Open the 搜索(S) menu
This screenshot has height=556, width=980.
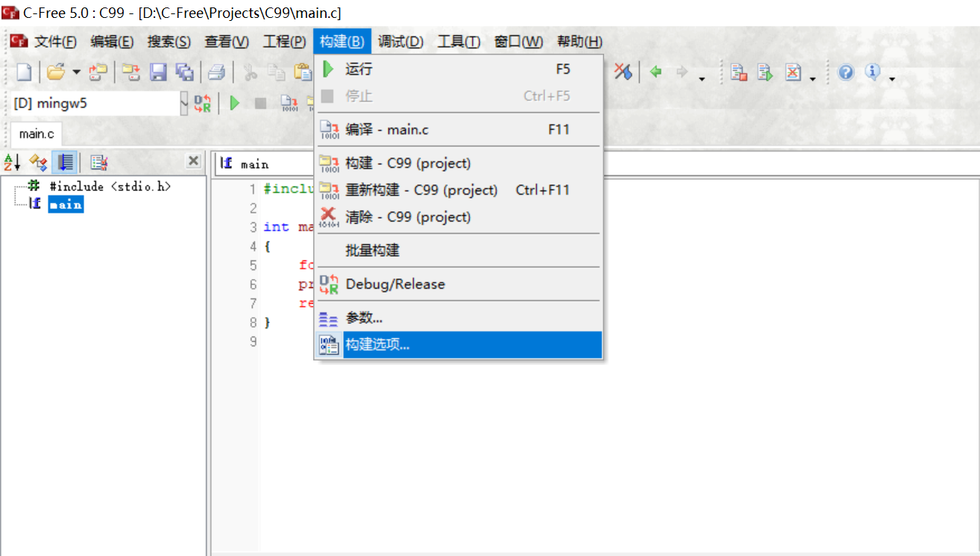[x=169, y=42]
